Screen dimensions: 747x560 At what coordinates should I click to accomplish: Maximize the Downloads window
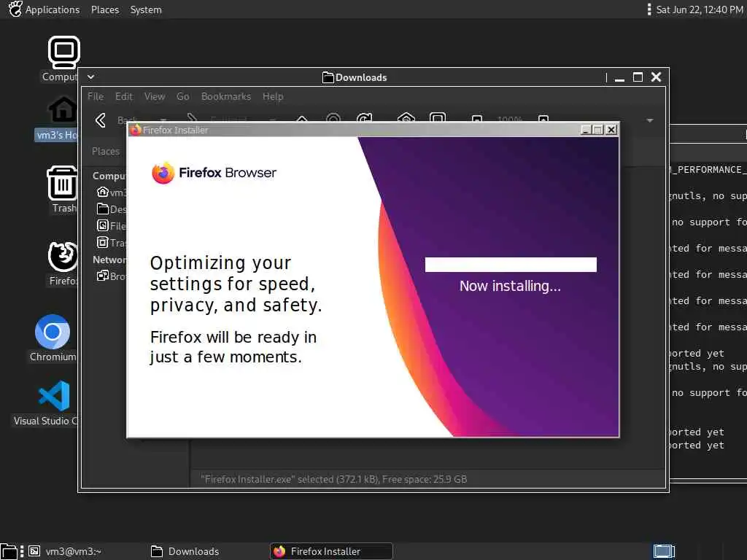[x=638, y=77]
